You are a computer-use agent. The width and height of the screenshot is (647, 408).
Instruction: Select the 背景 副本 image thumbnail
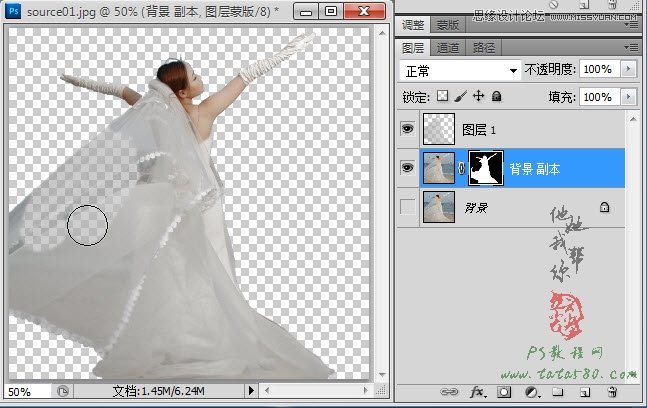(439, 168)
